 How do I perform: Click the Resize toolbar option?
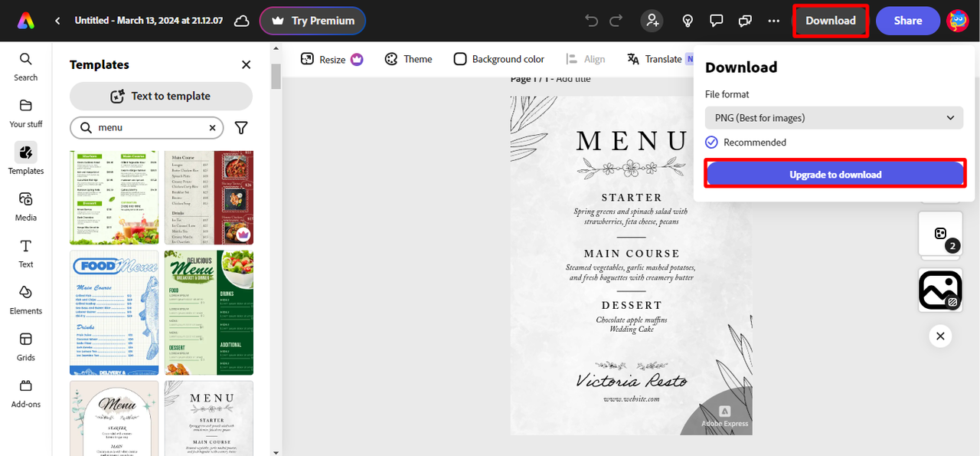[332, 59]
